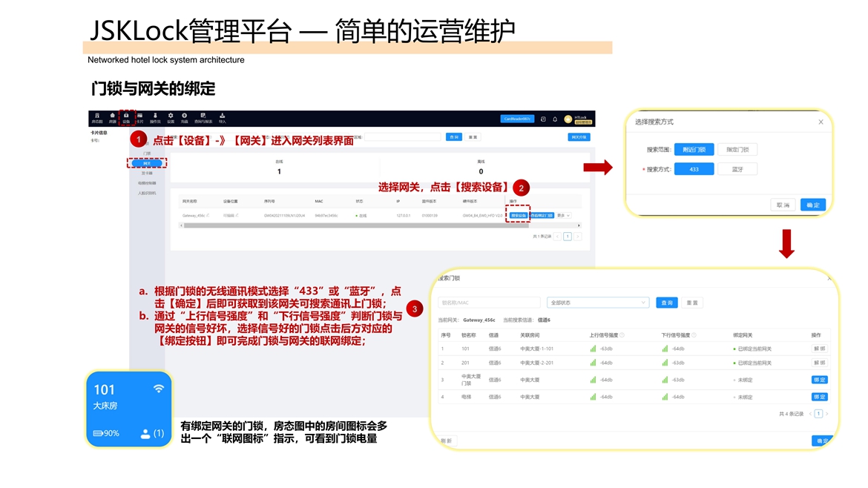Click the 设备 (device) icon in top navigation

[126, 117]
